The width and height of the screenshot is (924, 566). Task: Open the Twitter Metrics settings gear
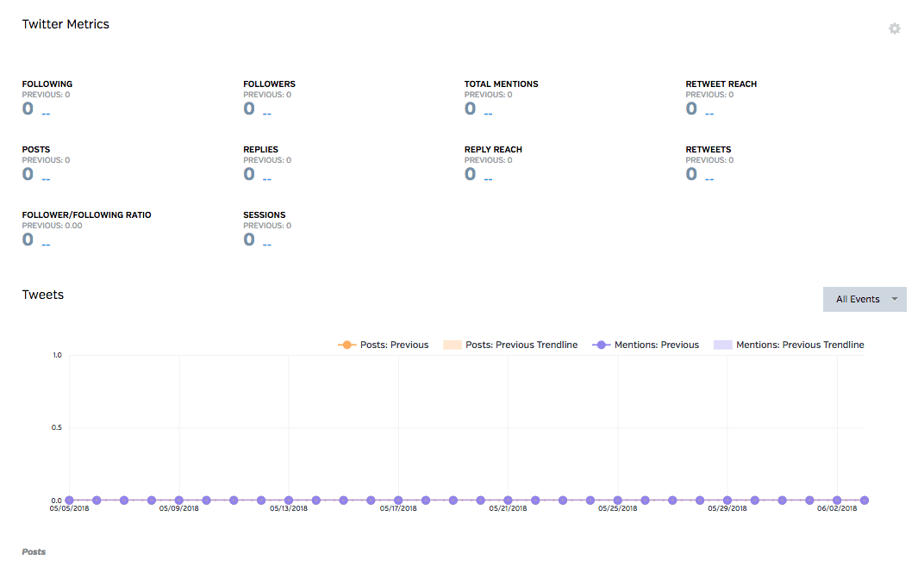[x=895, y=28]
